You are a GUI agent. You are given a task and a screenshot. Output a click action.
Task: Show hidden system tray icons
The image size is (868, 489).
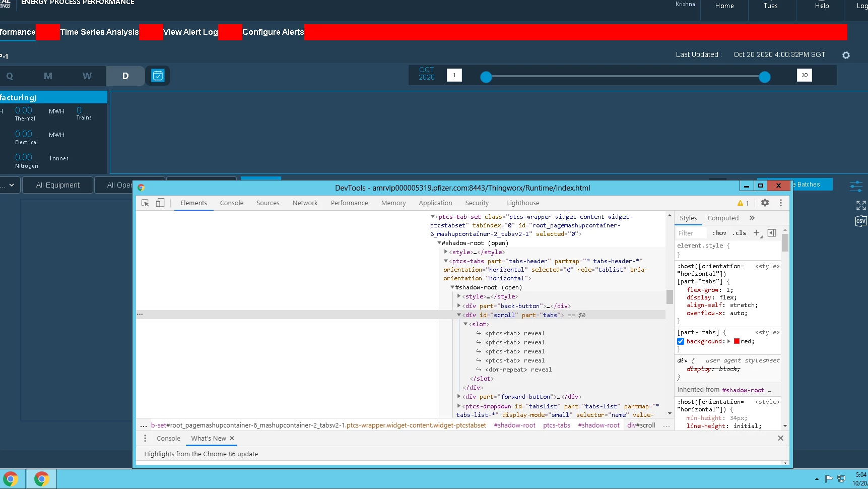(817, 479)
